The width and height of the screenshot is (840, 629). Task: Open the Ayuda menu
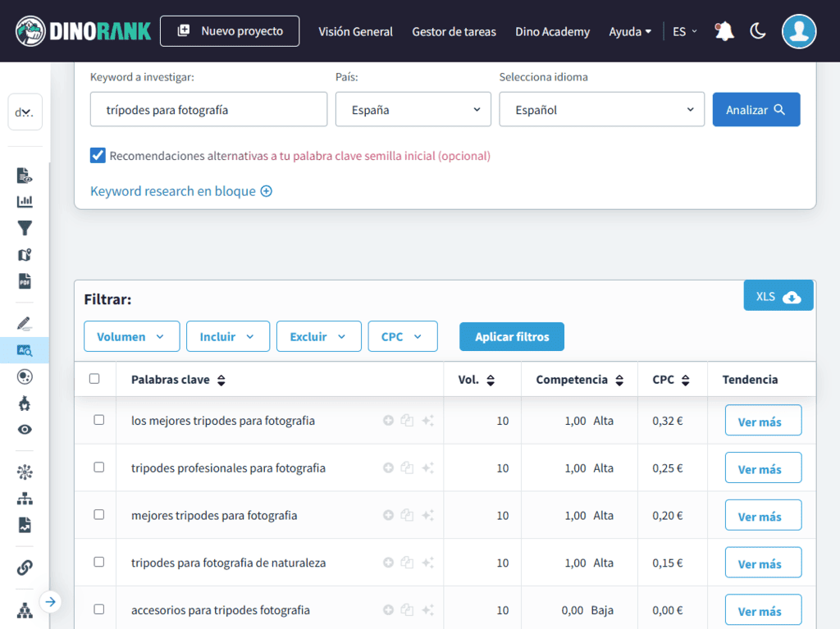628,31
